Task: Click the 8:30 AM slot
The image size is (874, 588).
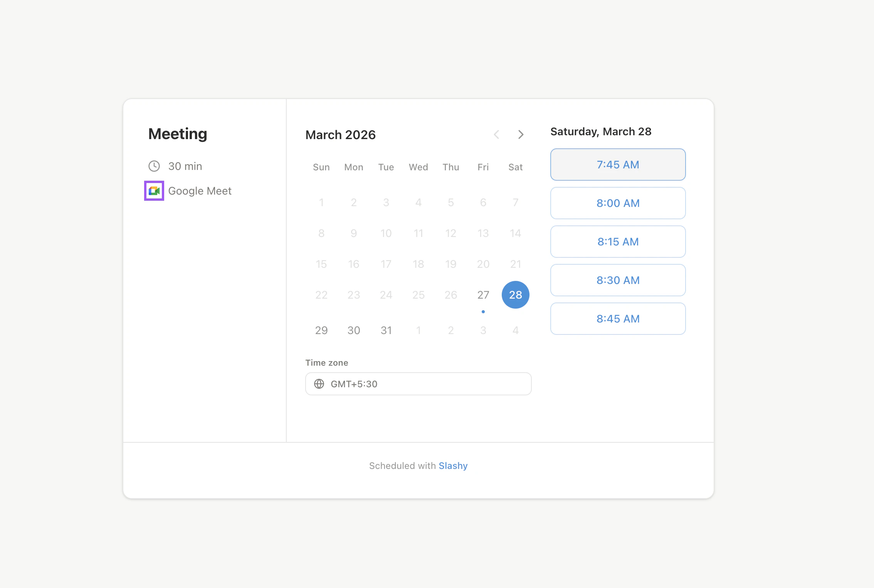Action: pyautogui.click(x=617, y=280)
